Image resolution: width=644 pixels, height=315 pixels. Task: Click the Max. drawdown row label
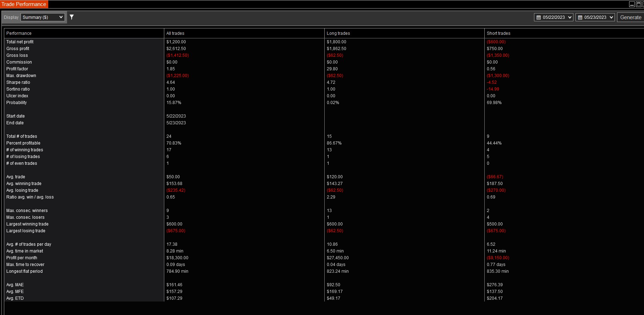tap(21, 76)
